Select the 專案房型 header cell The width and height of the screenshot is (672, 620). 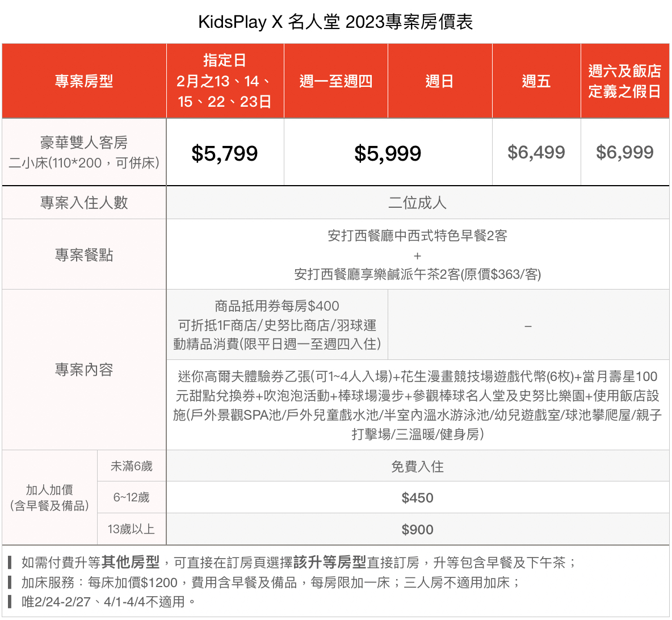point(84,81)
